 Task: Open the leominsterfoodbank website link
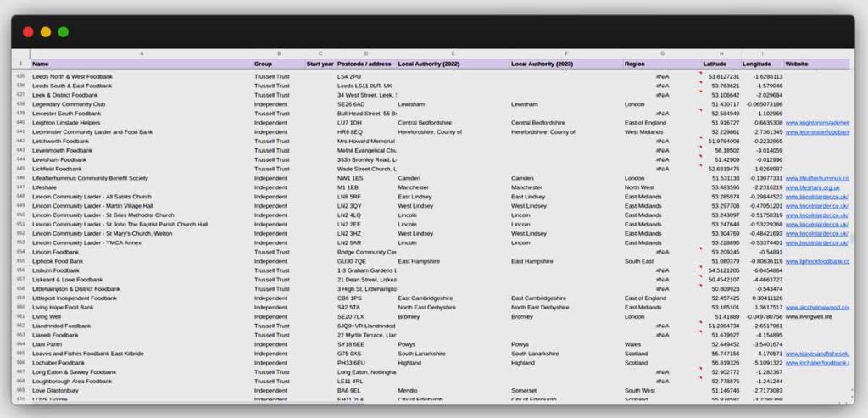coord(817,132)
